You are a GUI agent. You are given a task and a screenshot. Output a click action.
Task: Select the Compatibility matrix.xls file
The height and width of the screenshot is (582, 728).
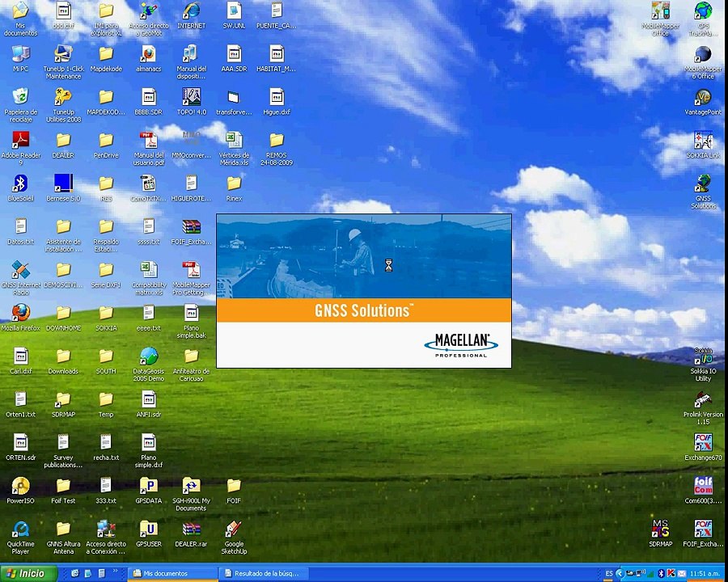[x=149, y=270]
